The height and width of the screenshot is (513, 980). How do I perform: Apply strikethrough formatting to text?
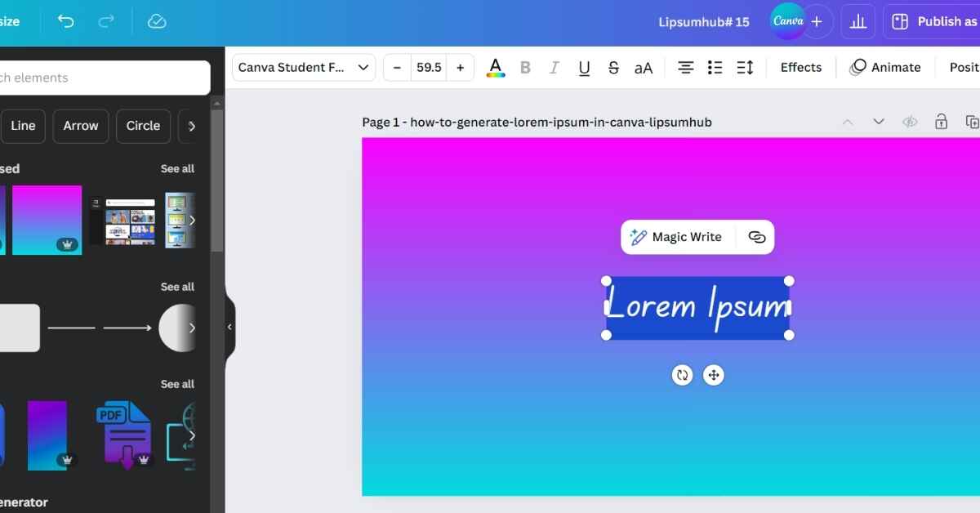click(613, 68)
